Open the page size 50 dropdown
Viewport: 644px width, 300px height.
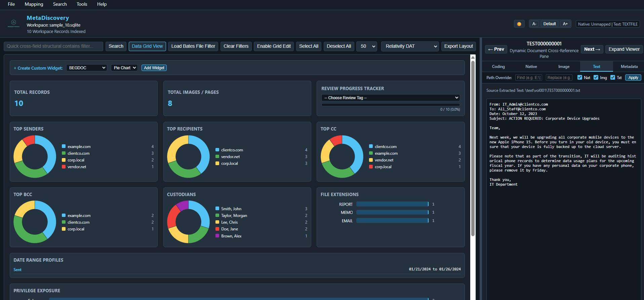point(367,46)
